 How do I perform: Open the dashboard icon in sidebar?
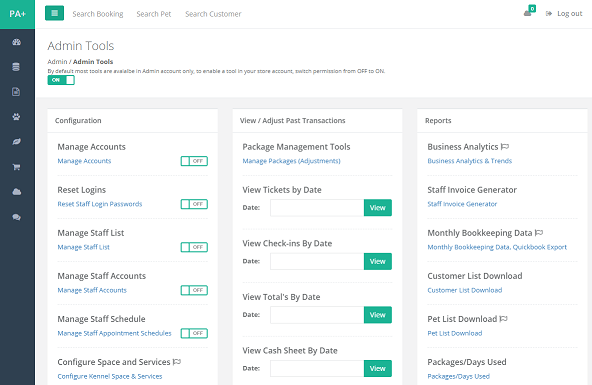point(16,42)
